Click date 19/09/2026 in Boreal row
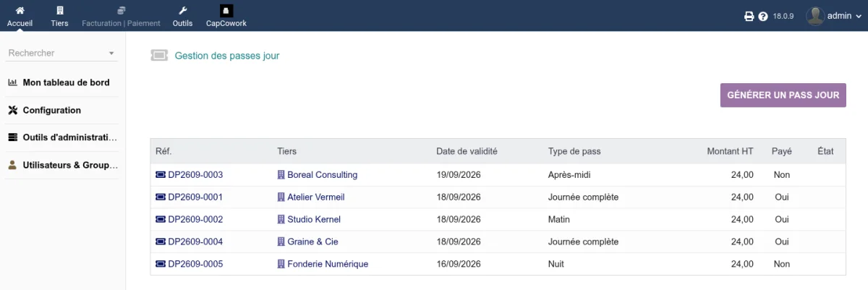Viewport: 868px width, 290px height. click(x=459, y=175)
